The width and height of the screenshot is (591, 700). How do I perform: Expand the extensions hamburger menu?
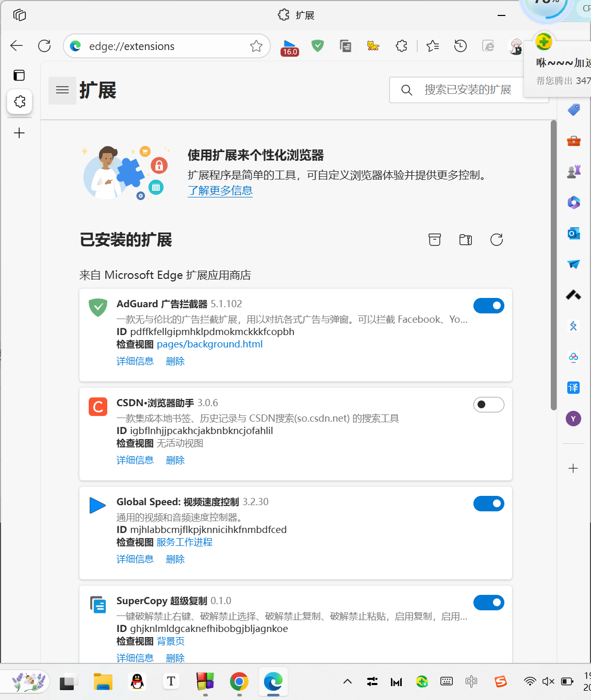[62, 90]
